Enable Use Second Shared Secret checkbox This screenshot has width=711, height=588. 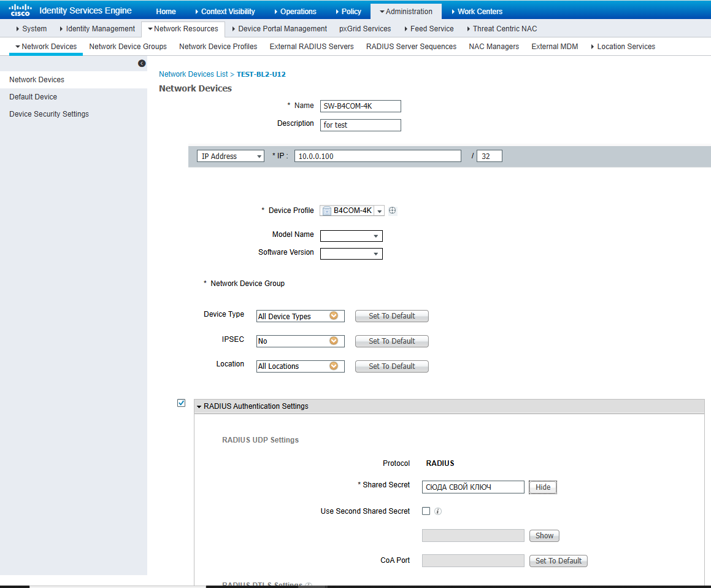pyautogui.click(x=426, y=511)
